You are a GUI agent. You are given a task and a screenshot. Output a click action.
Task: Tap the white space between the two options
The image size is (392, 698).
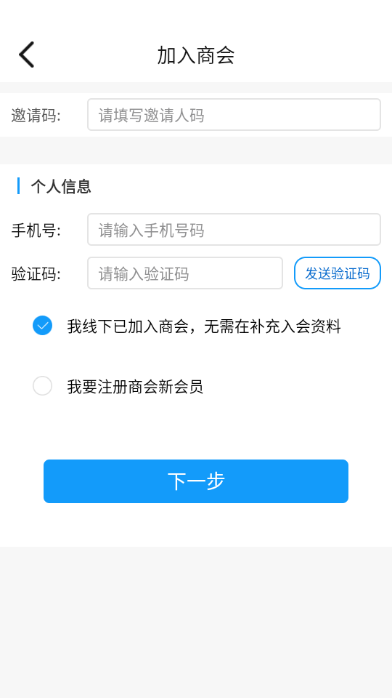tap(196, 356)
